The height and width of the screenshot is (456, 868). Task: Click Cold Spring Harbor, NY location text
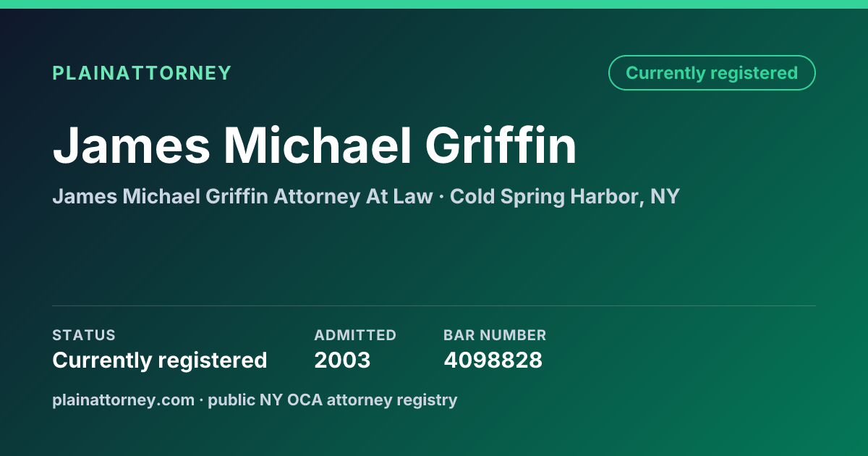565,196
